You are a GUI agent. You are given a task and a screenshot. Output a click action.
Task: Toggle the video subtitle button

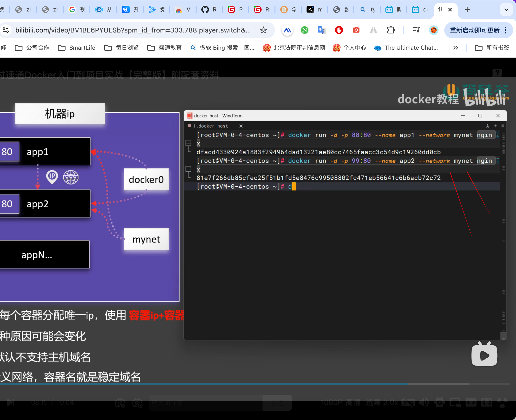pos(408,403)
